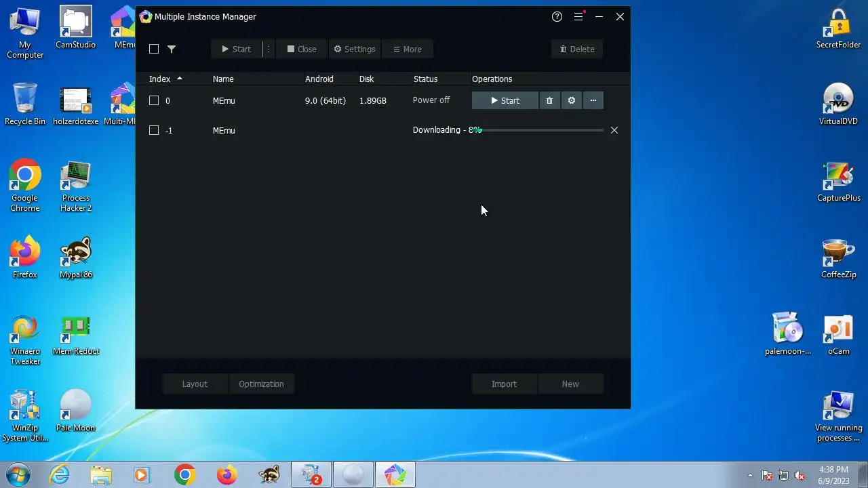Click the toolbar Close button

pyautogui.click(x=302, y=49)
